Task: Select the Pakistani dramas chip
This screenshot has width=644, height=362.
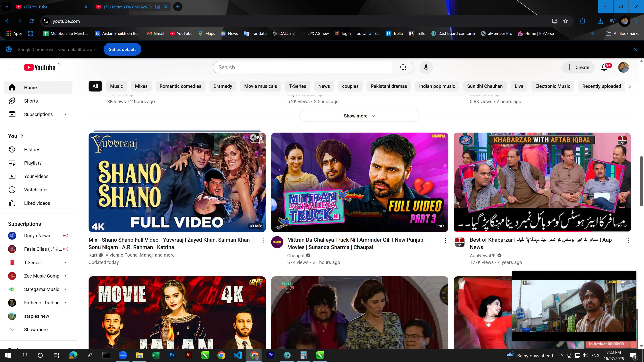Action: point(389,86)
